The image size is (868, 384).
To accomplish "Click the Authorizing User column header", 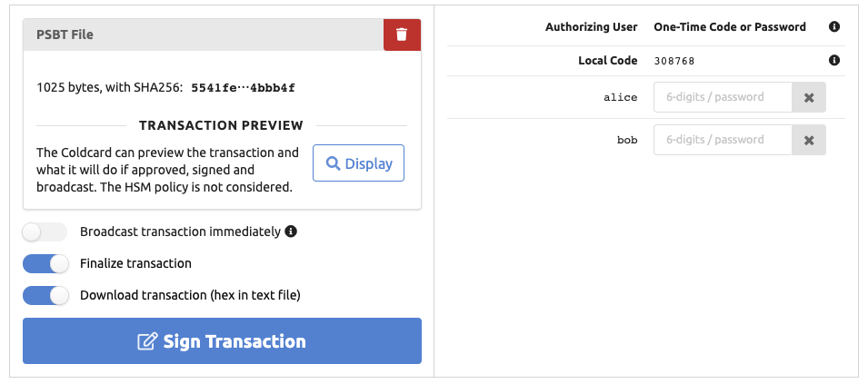I will pos(591,26).
